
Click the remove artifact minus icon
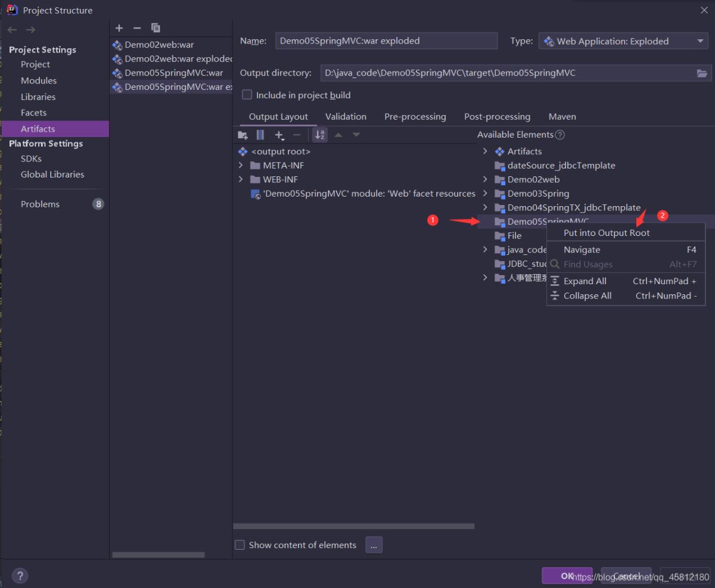point(136,28)
